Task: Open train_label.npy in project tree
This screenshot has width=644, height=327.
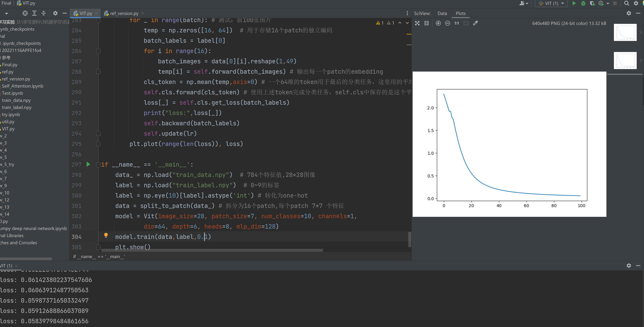Action: [x=17, y=107]
